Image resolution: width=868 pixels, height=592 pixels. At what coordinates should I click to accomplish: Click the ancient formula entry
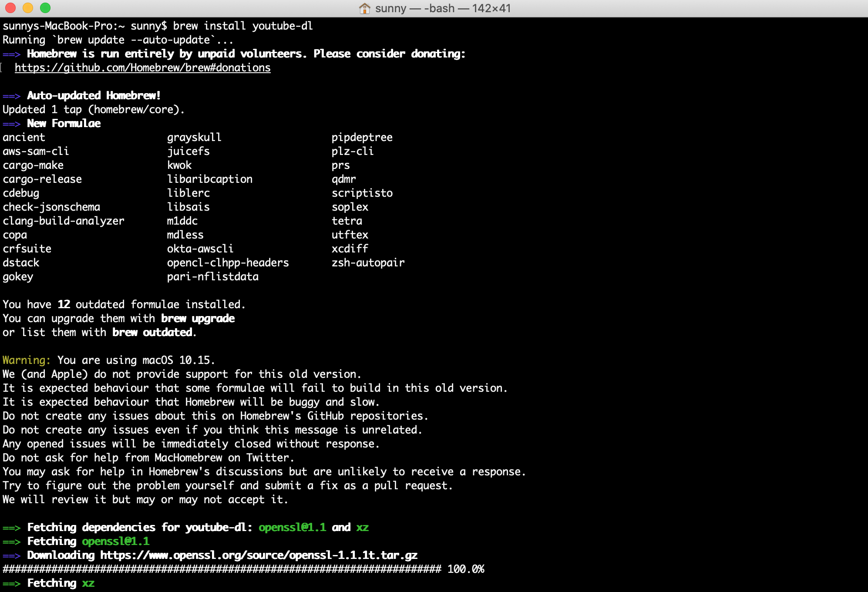[x=24, y=137]
